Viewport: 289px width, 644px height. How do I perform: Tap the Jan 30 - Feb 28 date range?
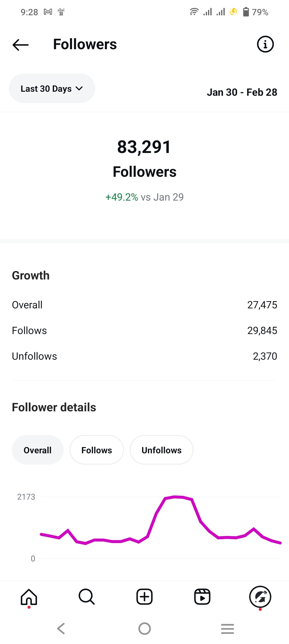(242, 92)
